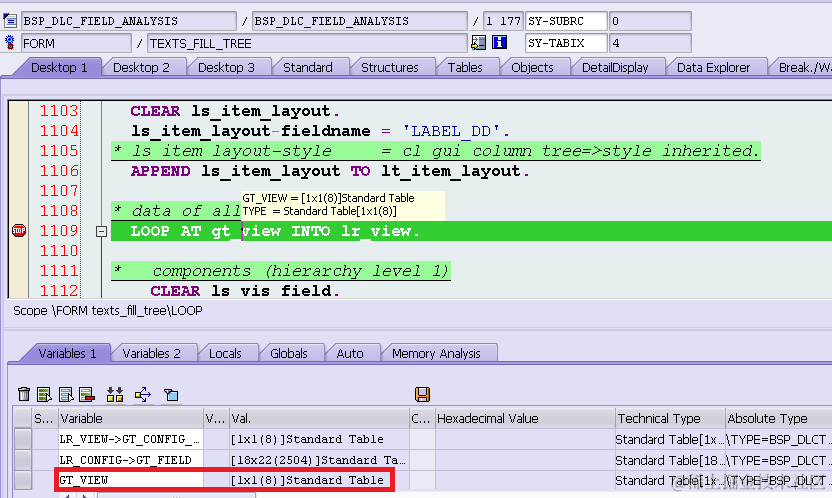The image size is (832, 498).
Task: Click the line number field showing 1 177
Action: point(503,21)
